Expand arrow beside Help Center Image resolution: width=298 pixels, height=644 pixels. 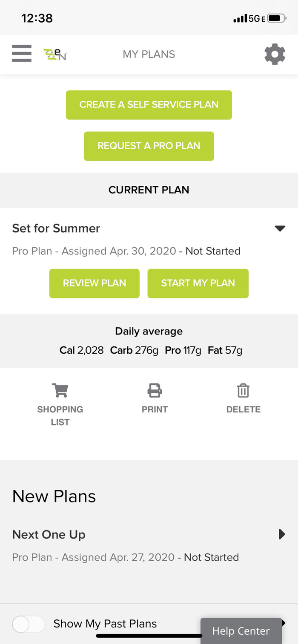pos(284,623)
